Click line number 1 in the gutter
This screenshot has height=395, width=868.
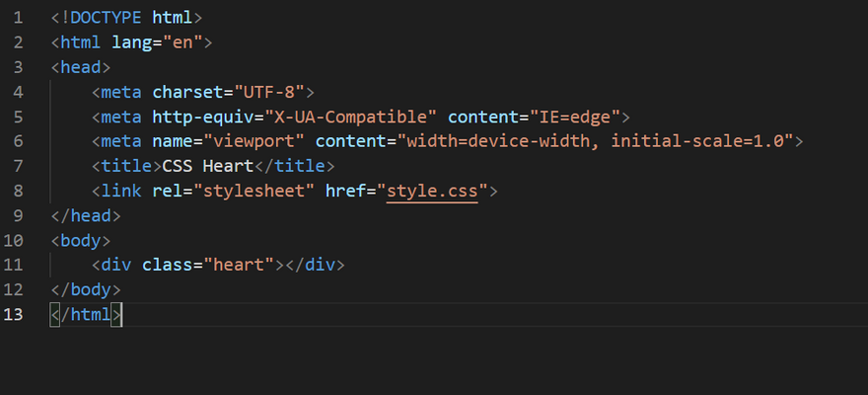18,18
